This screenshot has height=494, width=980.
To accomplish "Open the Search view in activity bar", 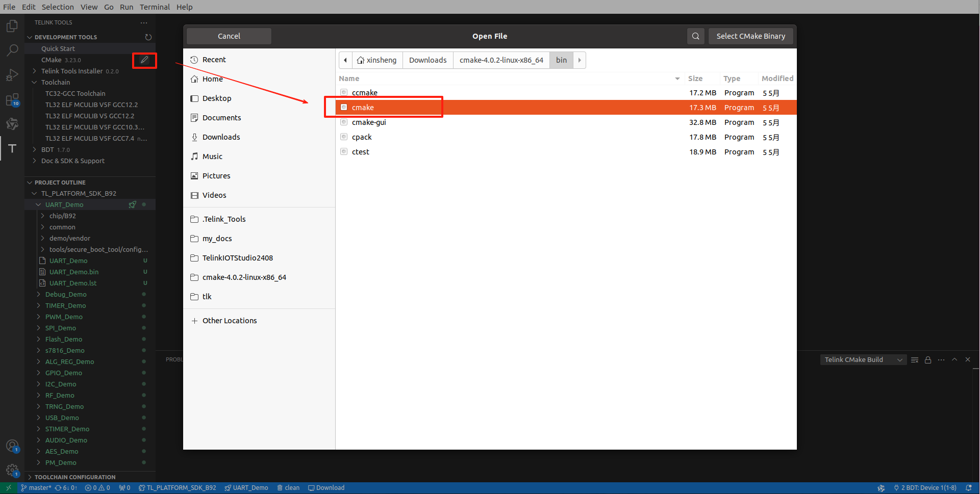I will (x=12, y=50).
